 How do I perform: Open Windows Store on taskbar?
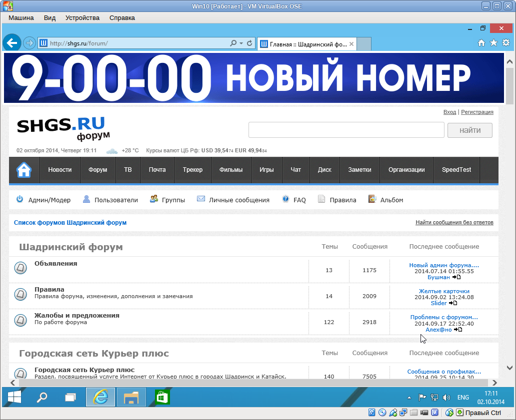tap(162, 397)
